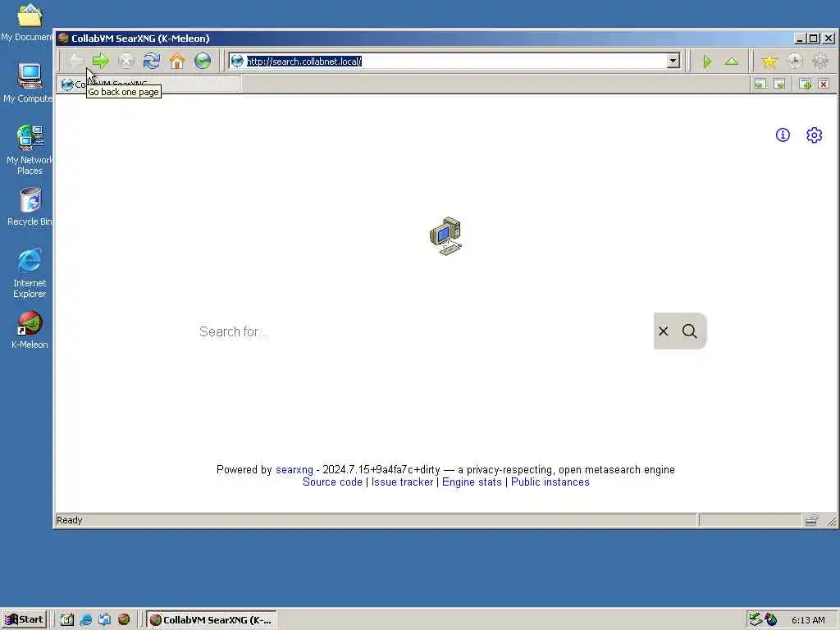Screen dimensions: 840x630
Task: Select the Recycle Bin desktop icon
Action: coord(30,207)
